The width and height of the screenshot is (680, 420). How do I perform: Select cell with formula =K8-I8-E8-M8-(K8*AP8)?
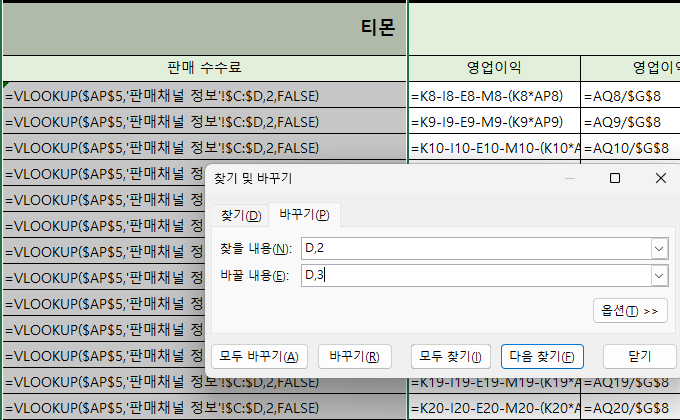point(494,95)
